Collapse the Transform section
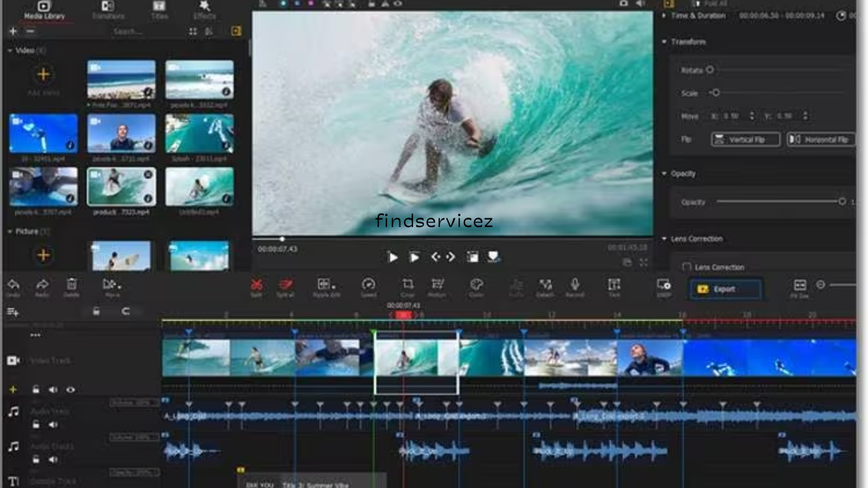 click(663, 42)
